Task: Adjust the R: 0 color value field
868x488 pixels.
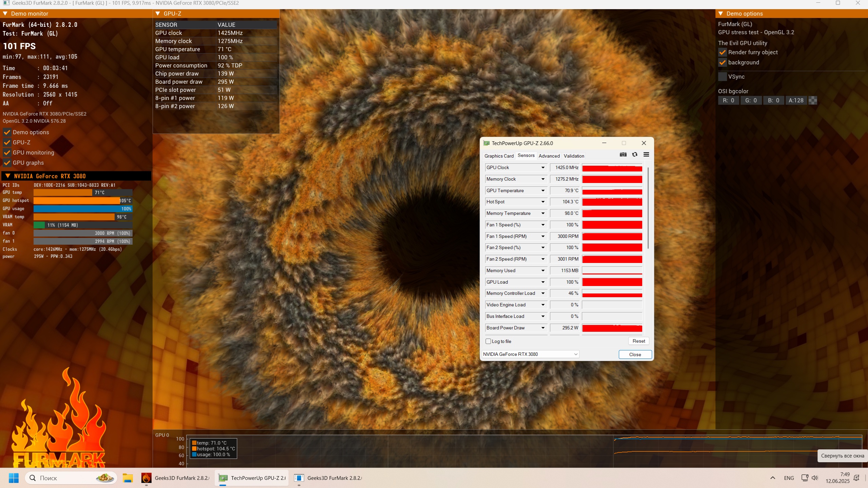Action: (x=728, y=100)
